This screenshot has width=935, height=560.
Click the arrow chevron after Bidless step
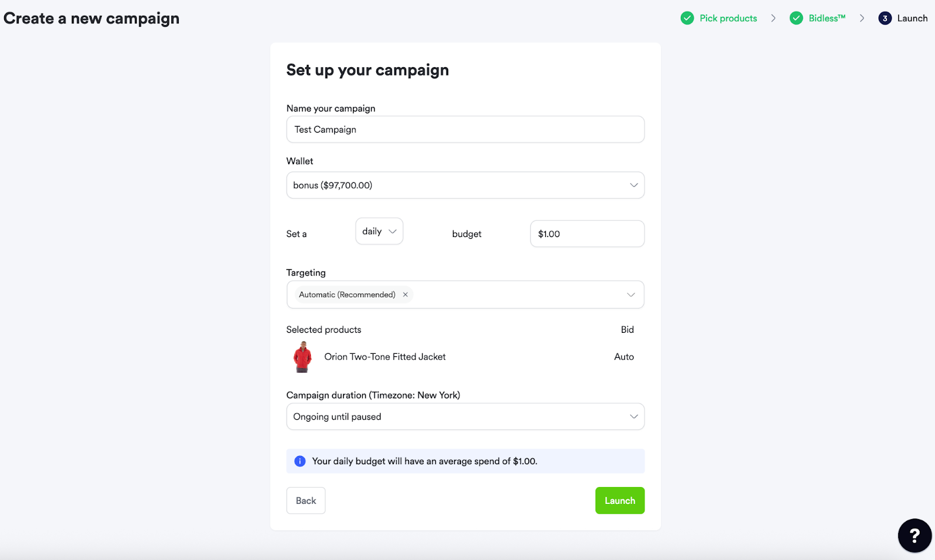862,18
